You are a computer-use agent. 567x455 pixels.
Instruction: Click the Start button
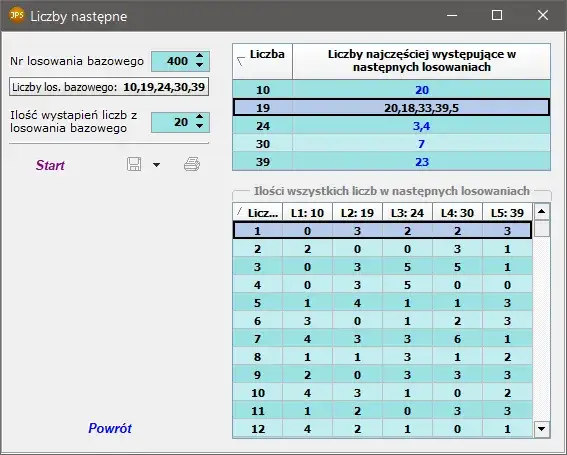point(50,165)
